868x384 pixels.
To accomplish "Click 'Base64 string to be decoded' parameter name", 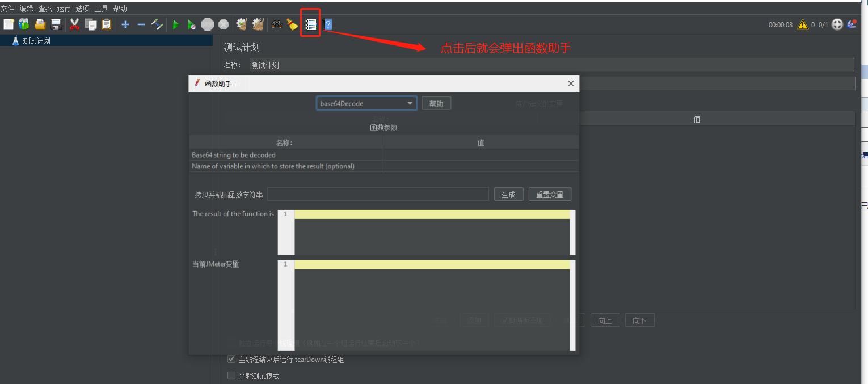I will pyautogui.click(x=234, y=155).
